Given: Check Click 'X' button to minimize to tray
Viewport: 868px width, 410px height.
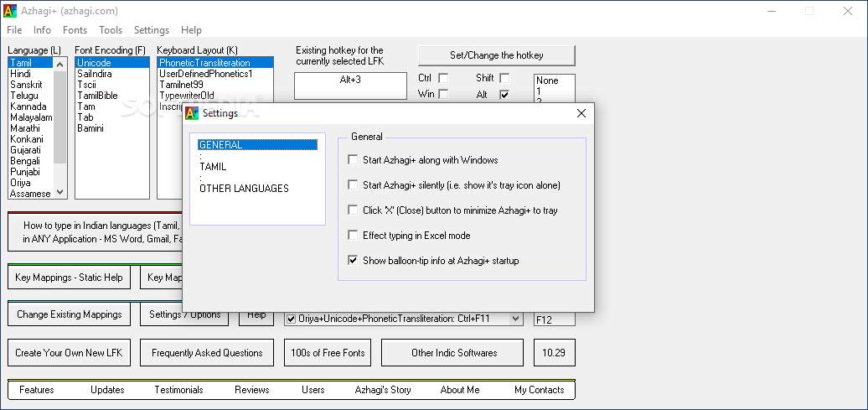Looking at the screenshot, I should (x=353, y=210).
